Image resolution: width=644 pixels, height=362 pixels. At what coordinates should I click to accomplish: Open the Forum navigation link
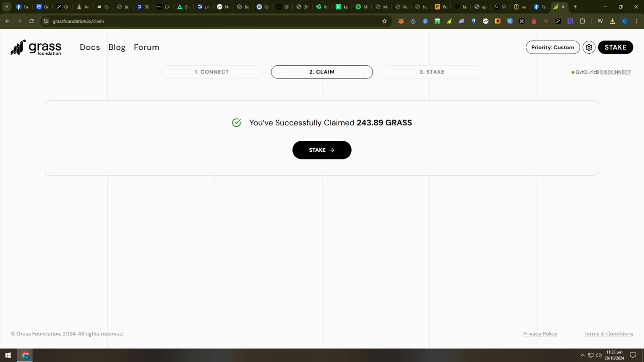tap(146, 47)
